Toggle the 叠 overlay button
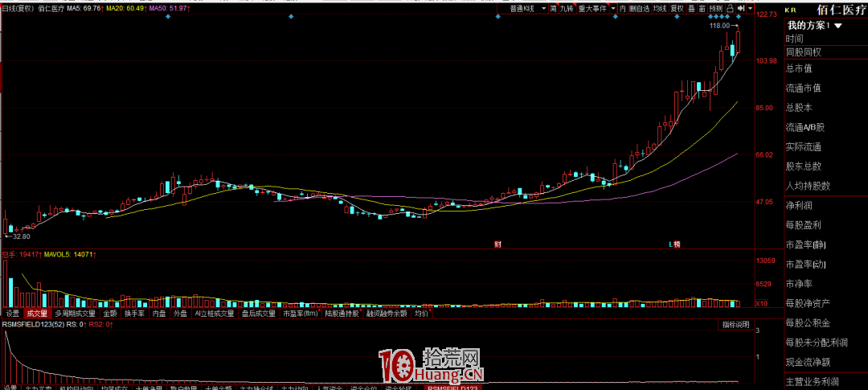The image size is (868, 390). [692, 9]
